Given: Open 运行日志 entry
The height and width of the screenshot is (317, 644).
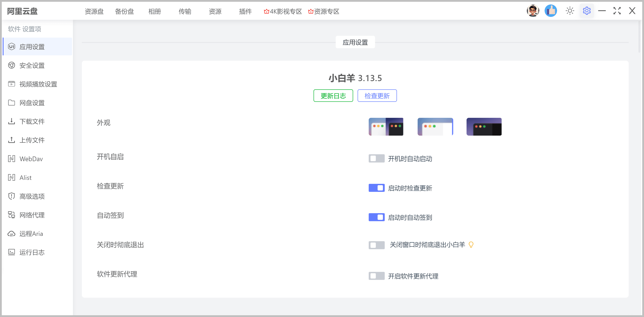Looking at the screenshot, I should click(38, 252).
